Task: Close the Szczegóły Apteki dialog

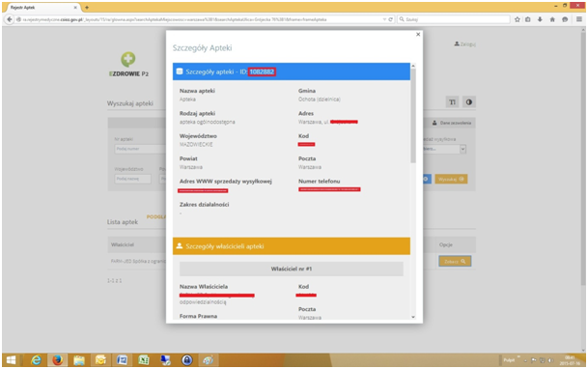Action: pos(418,35)
